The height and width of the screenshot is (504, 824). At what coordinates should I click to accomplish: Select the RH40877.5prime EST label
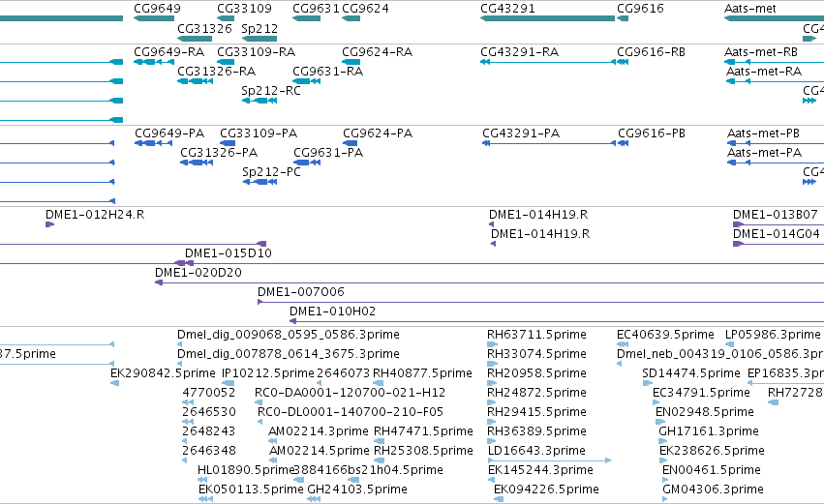coord(422,373)
